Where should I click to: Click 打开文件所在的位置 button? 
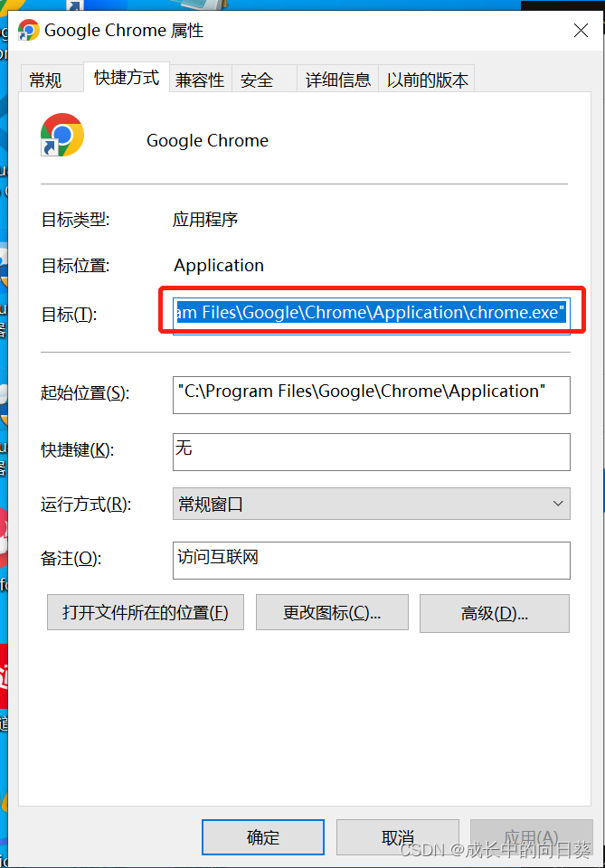pos(146,612)
